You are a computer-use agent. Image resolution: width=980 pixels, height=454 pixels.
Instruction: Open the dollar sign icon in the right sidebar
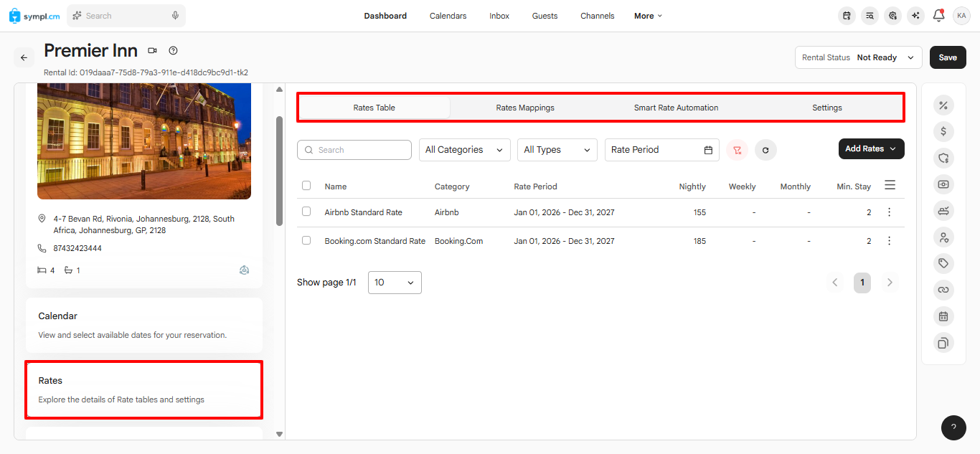click(943, 132)
